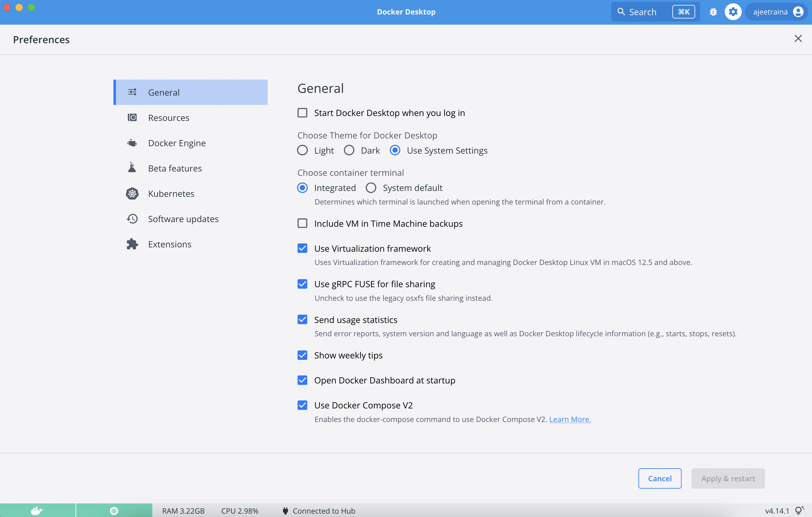
Task: Click the Software updates clock icon
Action: pos(132,219)
